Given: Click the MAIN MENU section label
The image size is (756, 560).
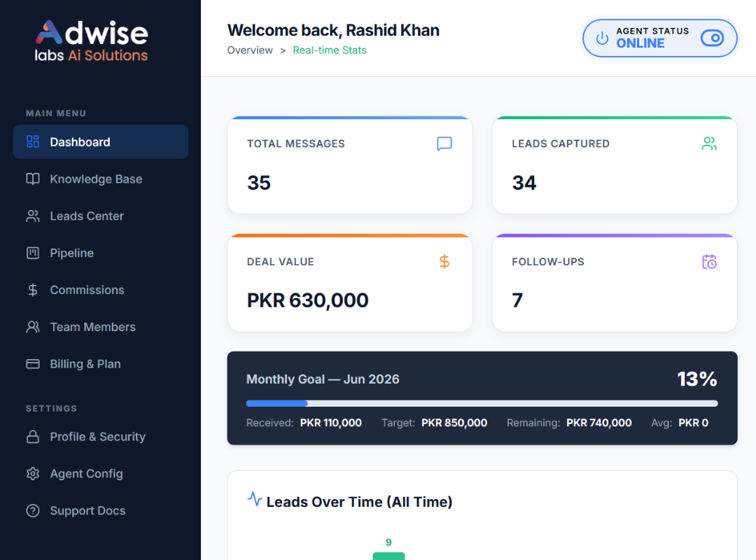Looking at the screenshot, I should click(x=56, y=113).
